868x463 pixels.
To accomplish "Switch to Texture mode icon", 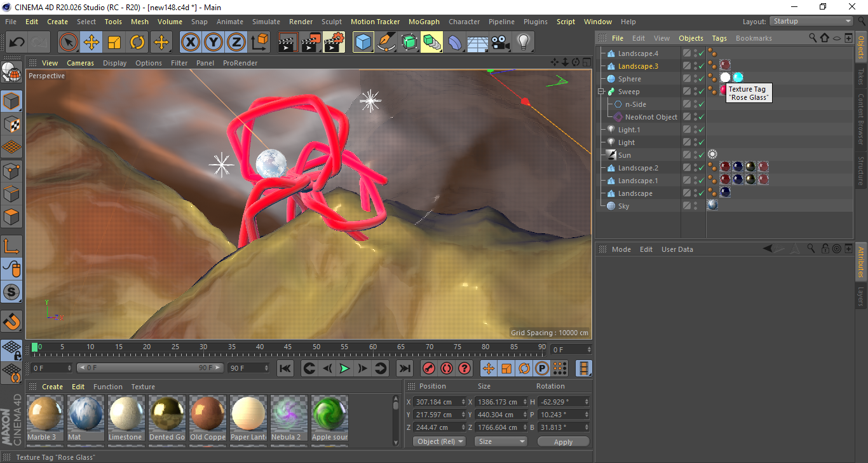I will click(x=11, y=124).
